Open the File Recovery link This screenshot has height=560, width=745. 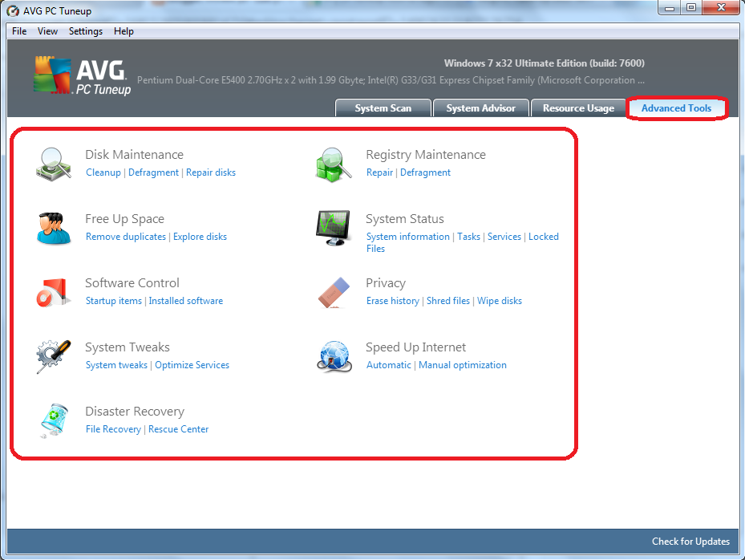(113, 429)
